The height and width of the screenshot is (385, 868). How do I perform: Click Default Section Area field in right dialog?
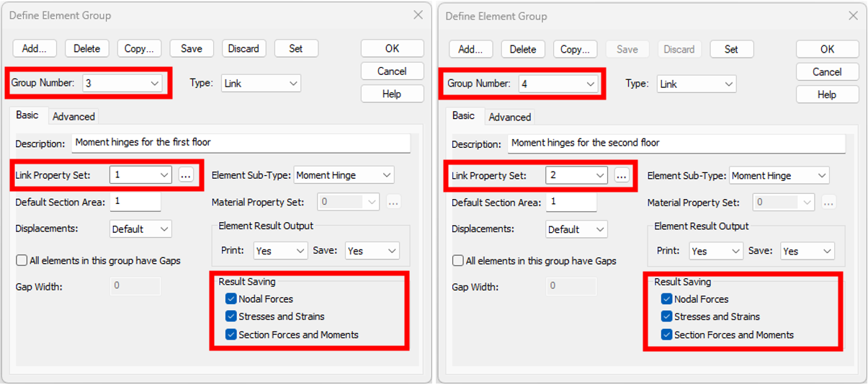[x=571, y=202]
